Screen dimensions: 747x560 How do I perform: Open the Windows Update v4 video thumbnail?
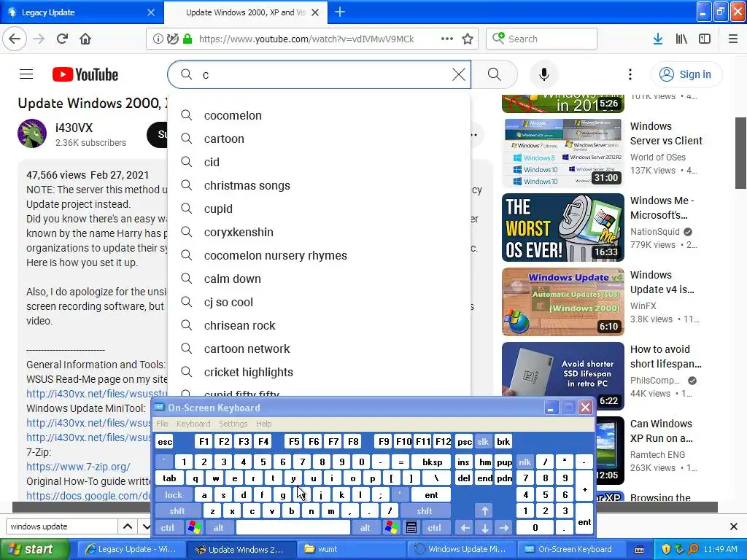point(562,302)
